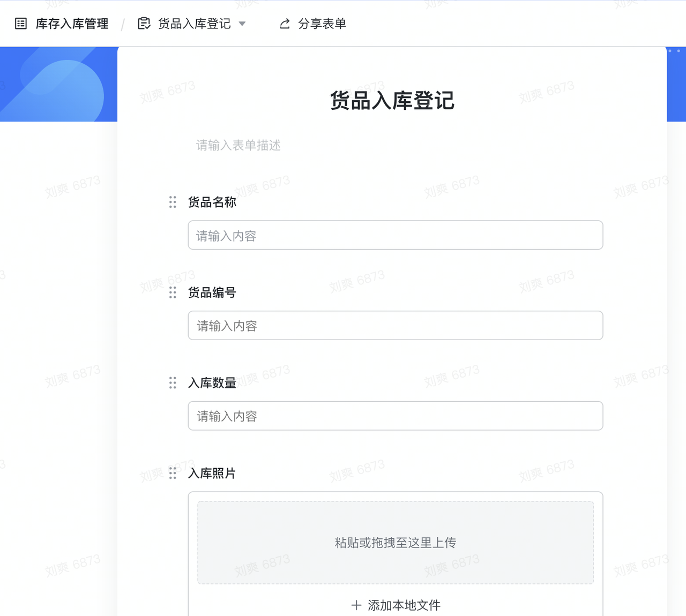Select 货品入库登记 in the breadcrumb
The height and width of the screenshot is (616, 686).
coord(194,24)
